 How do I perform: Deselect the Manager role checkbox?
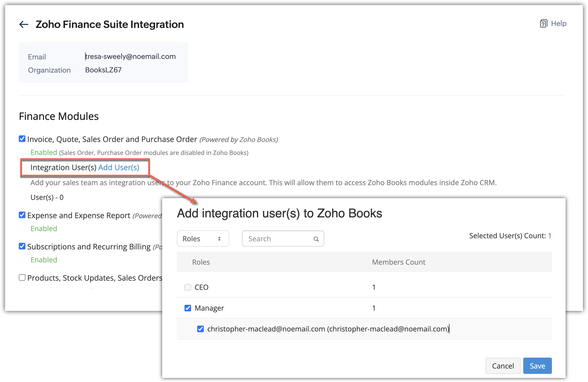point(188,308)
